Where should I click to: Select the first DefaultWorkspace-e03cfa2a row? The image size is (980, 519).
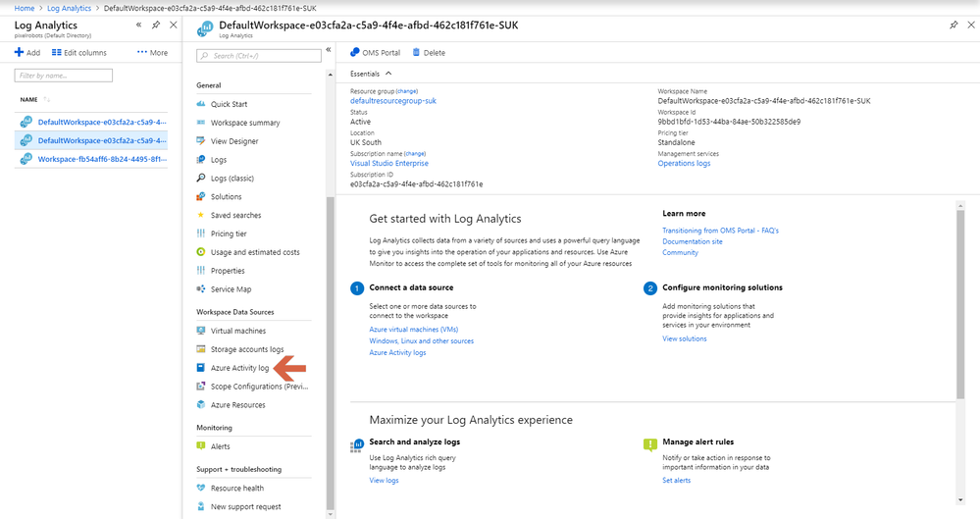pos(91,122)
